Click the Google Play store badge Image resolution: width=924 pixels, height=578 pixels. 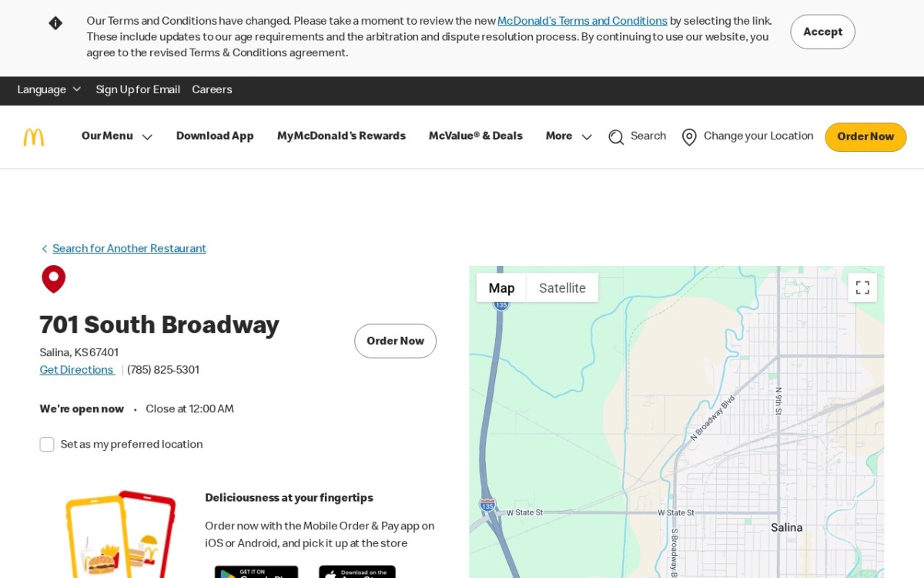256,572
